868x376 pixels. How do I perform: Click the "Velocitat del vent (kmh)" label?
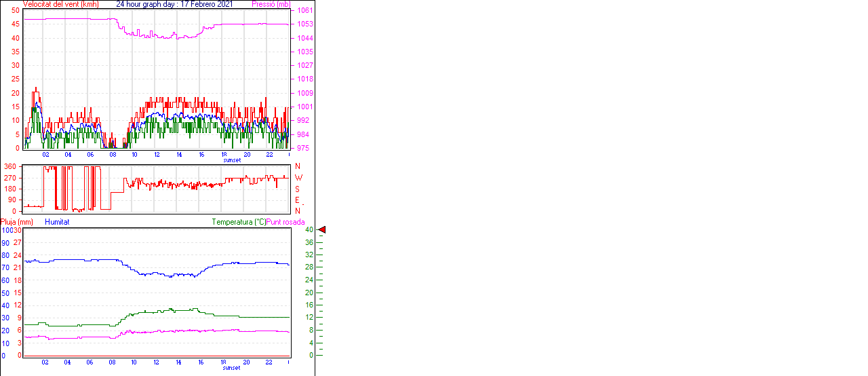click(x=60, y=4)
